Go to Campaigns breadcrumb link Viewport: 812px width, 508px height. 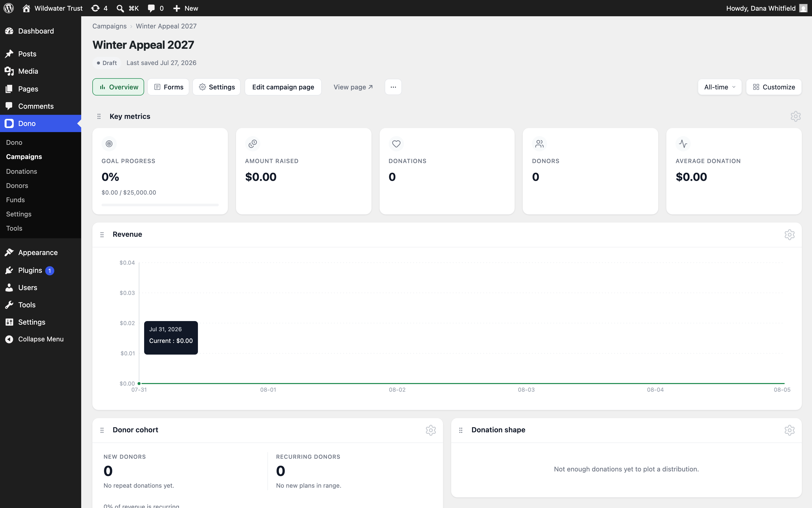[x=109, y=26]
